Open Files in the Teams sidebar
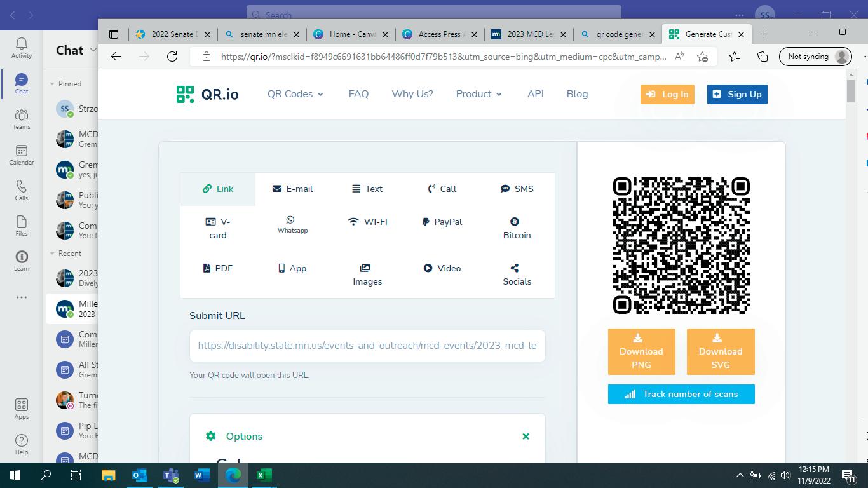This screenshot has height=488, width=868. [x=22, y=226]
